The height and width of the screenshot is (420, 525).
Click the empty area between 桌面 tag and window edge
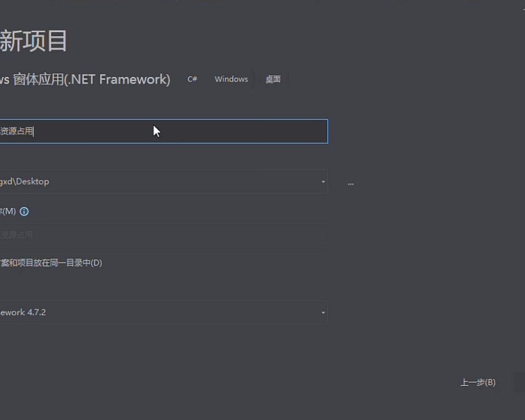pyautogui.click(x=404, y=79)
